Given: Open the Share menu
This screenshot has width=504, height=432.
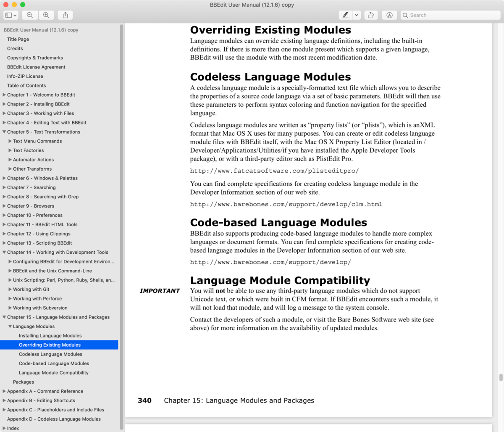Looking at the screenshot, I should (65, 15).
